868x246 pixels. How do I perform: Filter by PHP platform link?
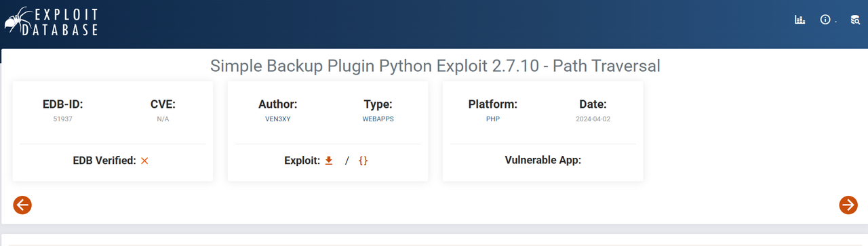point(493,119)
